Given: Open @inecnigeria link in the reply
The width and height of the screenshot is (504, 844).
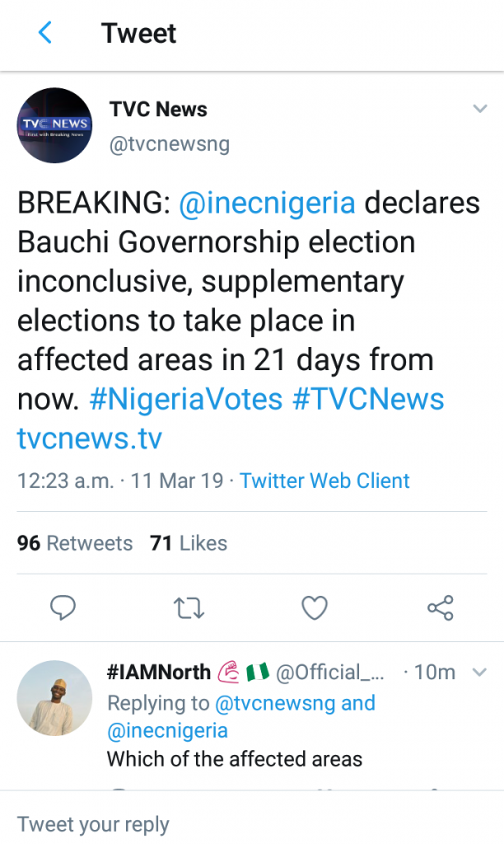Looking at the screenshot, I should click(x=167, y=730).
